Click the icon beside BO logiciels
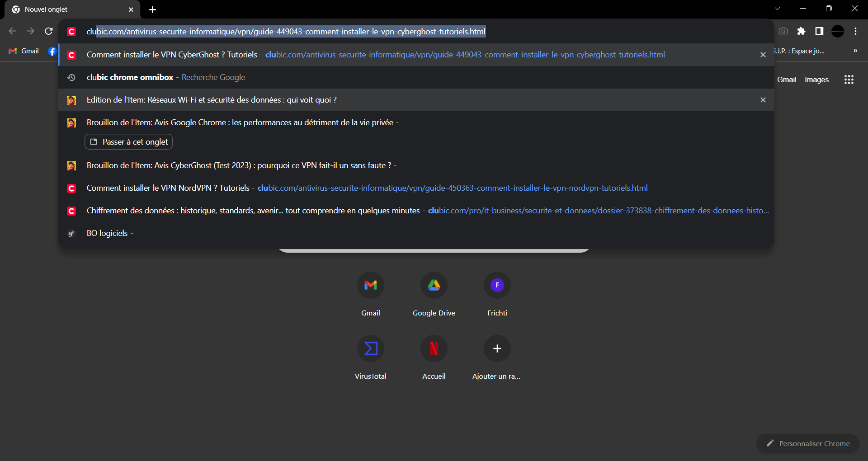 [71, 233]
